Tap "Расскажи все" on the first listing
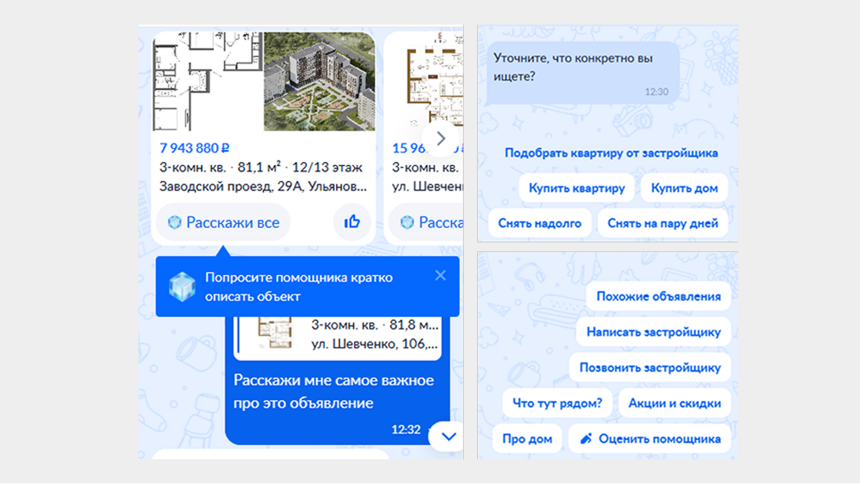The width and height of the screenshot is (860, 504). pyautogui.click(x=223, y=222)
